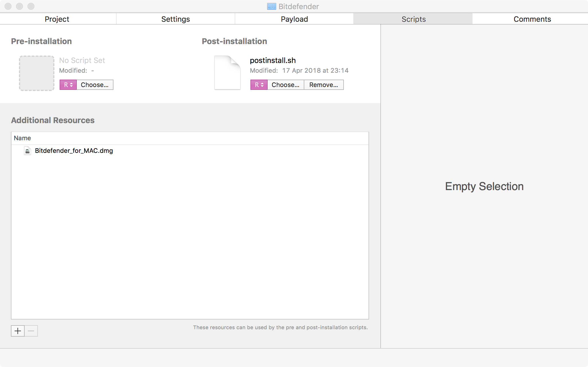Click the minus remove resource button
Screen dimensions: 588x367
[x=31, y=331]
